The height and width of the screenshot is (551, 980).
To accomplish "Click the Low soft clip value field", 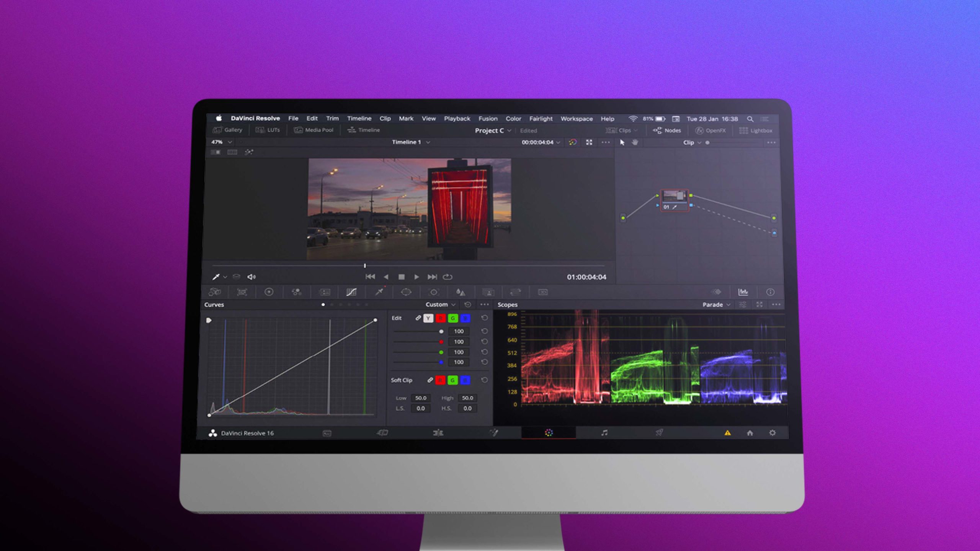I will tap(422, 398).
